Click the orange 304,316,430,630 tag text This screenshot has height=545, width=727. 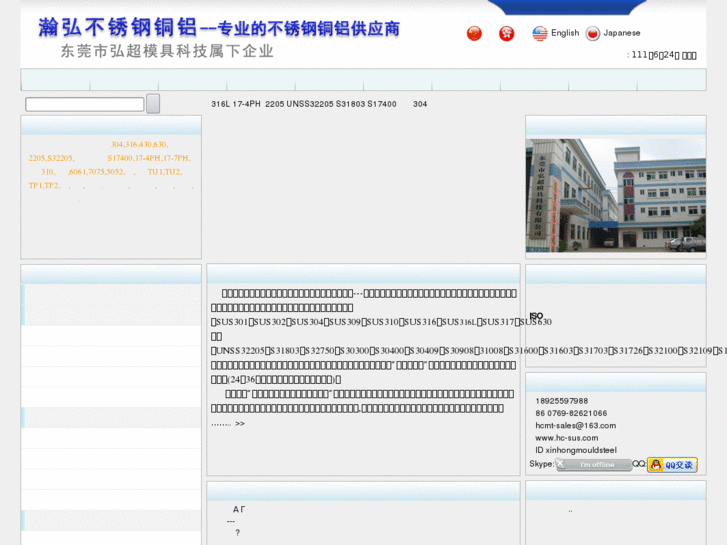[x=139, y=144]
